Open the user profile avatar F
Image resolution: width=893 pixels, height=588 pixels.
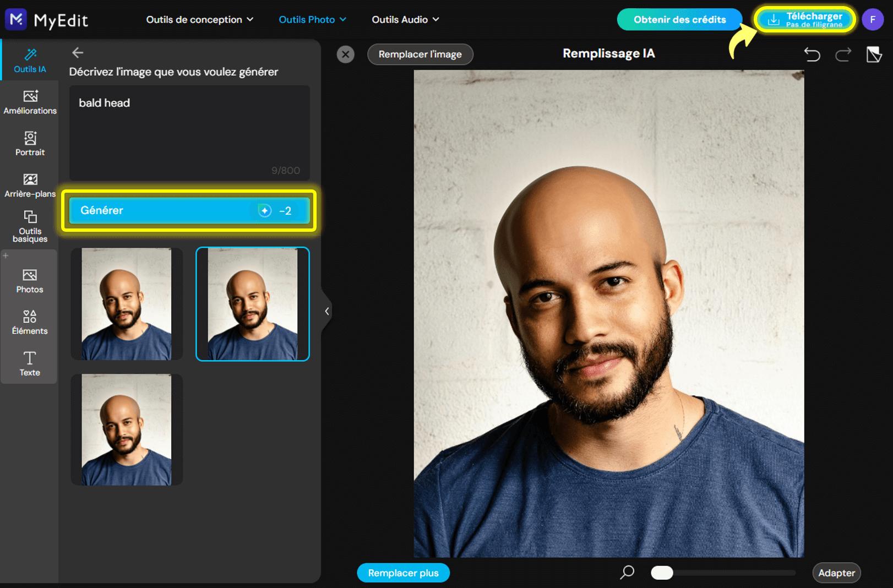(873, 20)
